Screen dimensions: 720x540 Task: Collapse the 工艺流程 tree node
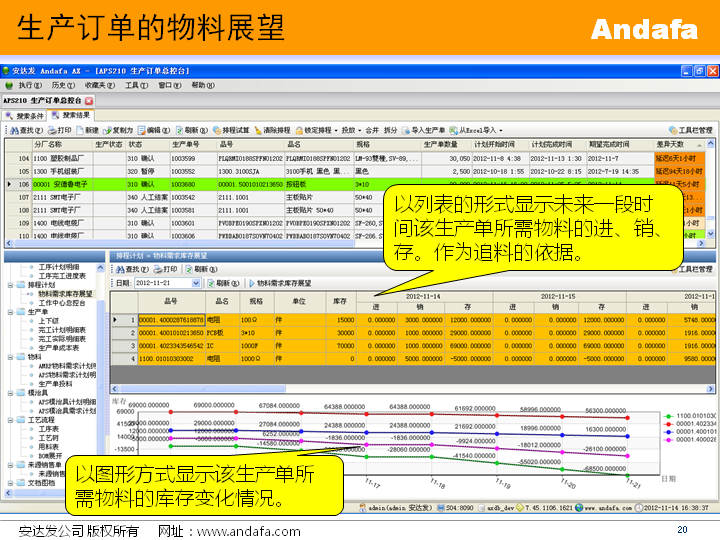[9, 419]
